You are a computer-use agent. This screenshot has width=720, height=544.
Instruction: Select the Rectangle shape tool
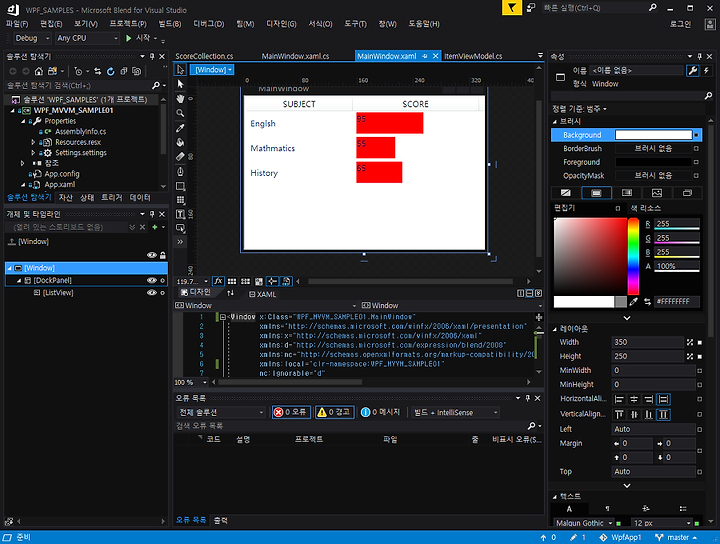(180, 186)
